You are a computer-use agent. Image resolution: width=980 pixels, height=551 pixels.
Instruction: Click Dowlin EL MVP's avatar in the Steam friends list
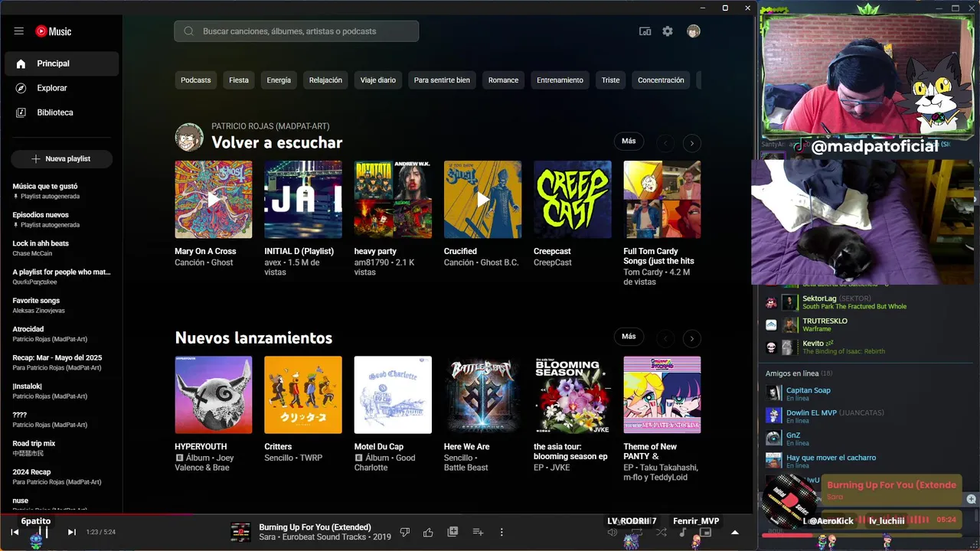point(773,416)
